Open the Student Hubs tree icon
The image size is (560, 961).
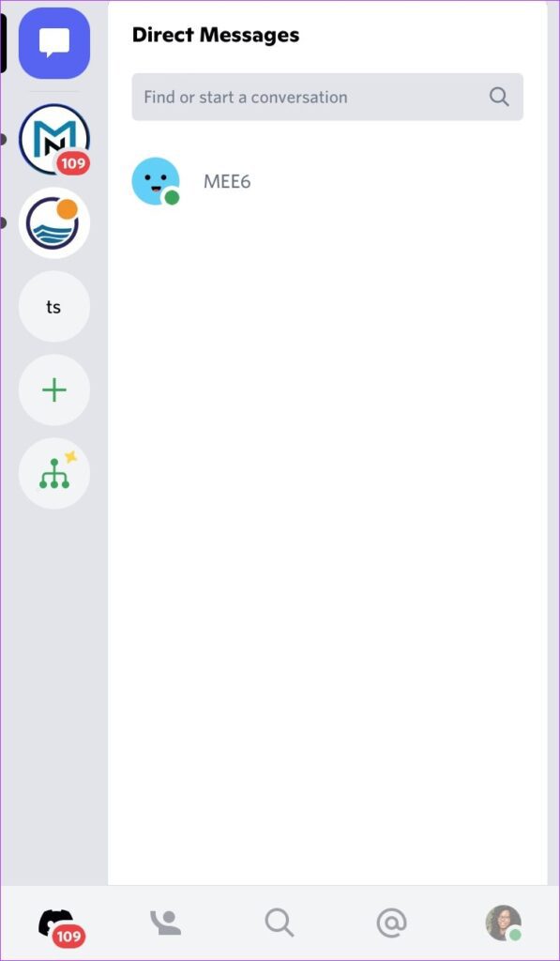[x=53, y=473]
